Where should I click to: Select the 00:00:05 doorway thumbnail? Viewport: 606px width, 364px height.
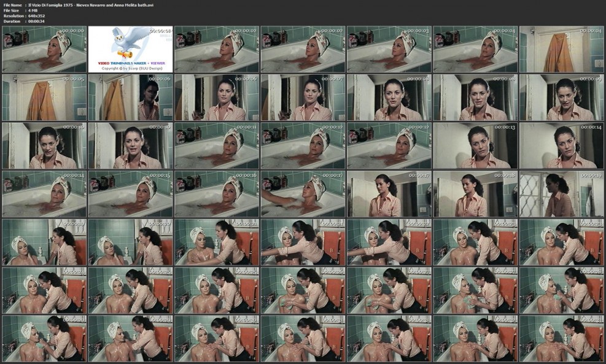[42, 98]
